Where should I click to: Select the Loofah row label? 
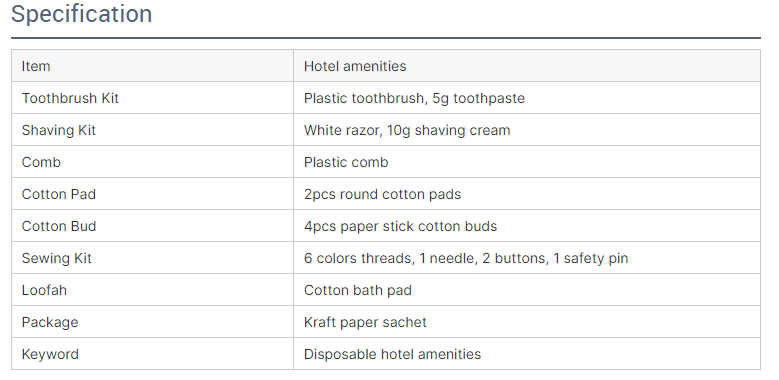click(153, 290)
